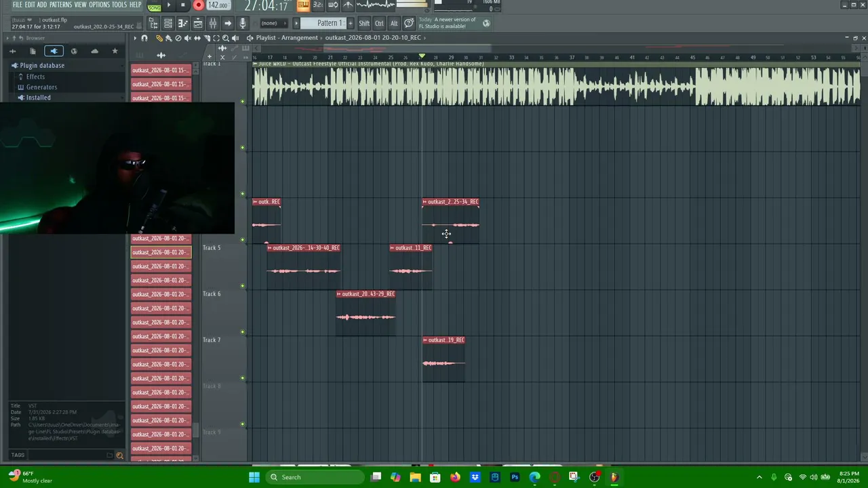868x488 pixels.
Task: Select the Delete tool in playlist
Action: [178, 38]
